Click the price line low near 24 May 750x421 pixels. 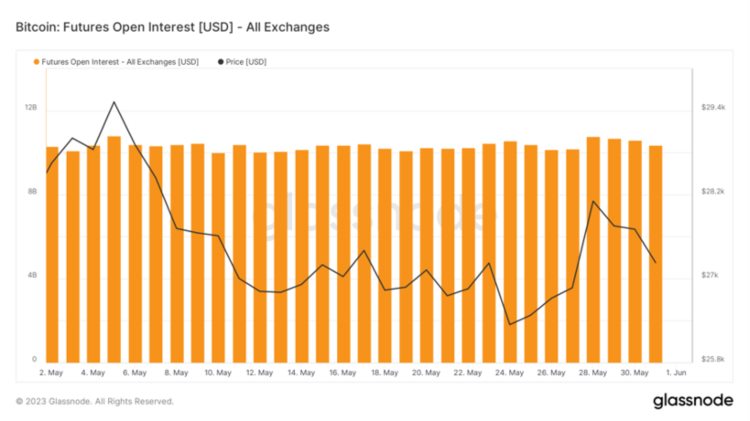point(510,324)
